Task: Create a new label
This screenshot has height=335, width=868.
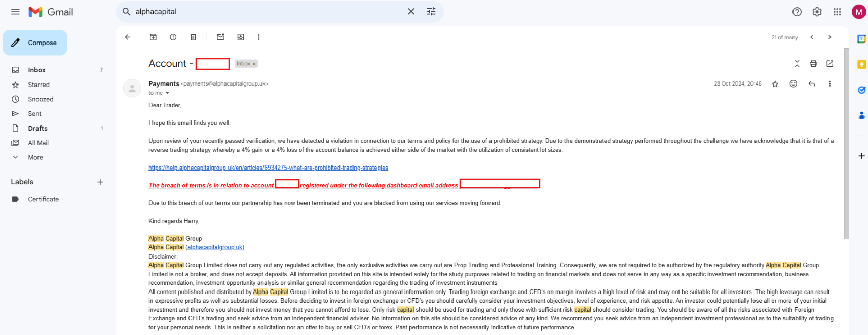Action: click(x=100, y=182)
